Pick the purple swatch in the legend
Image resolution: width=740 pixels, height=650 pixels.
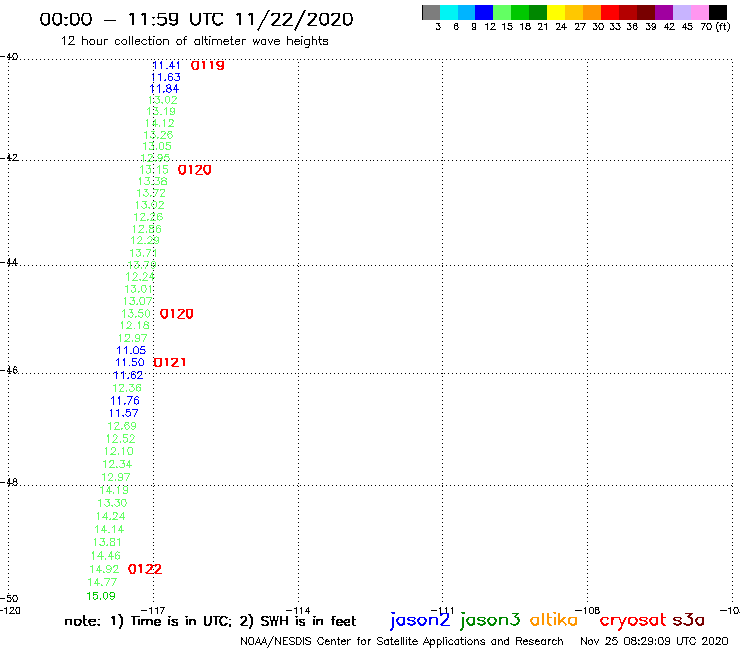pyautogui.click(x=664, y=12)
